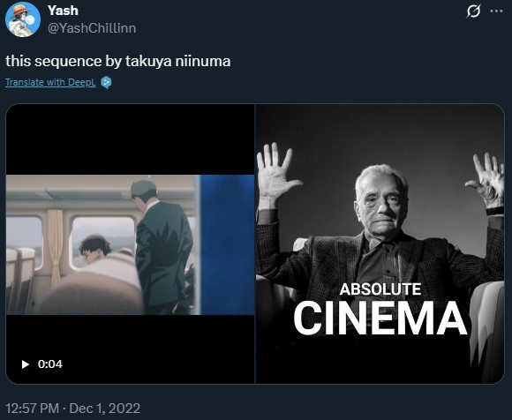Click the black bar above the video

pyautogui.click(x=130, y=139)
